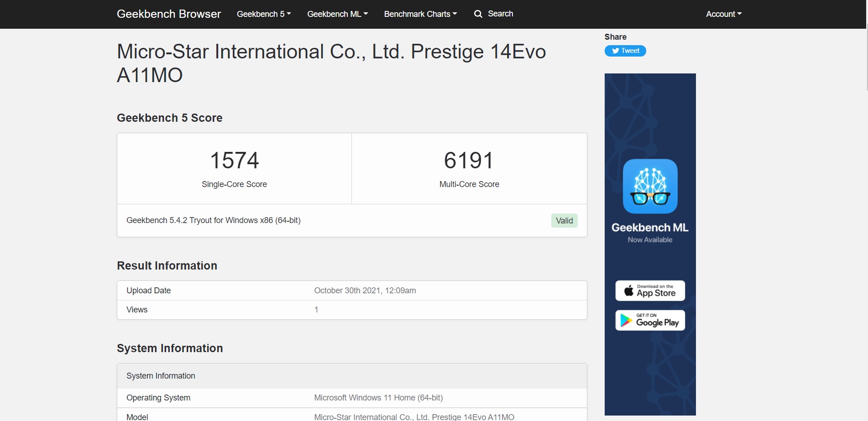The width and height of the screenshot is (868, 421).
Task: Click the Geekbench 5.4.2 Tryout version text
Action: (x=213, y=220)
